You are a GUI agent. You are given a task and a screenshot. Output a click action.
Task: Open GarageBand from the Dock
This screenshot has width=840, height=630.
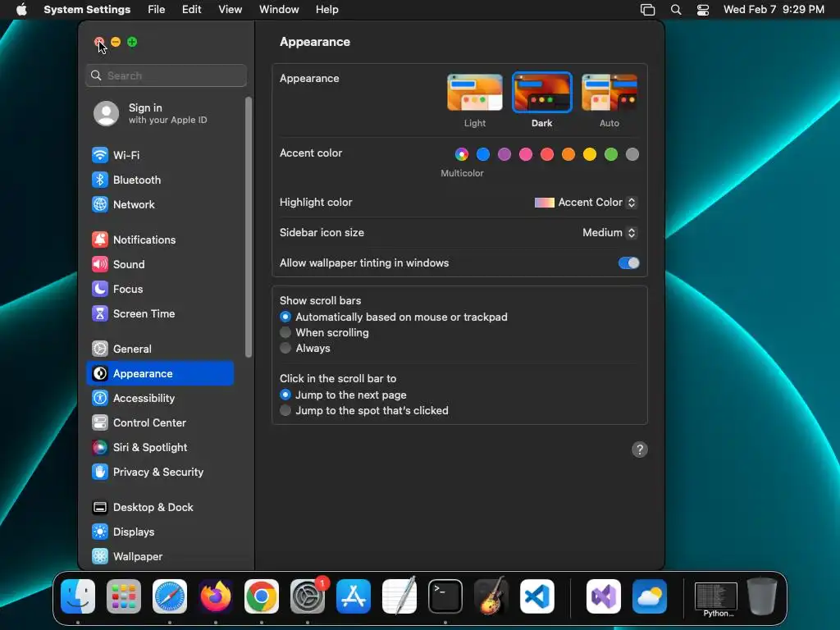click(x=491, y=596)
